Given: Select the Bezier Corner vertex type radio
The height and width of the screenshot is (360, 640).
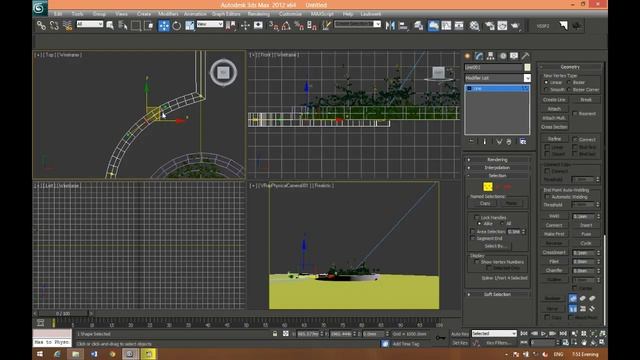Looking at the screenshot, I should point(569,89).
